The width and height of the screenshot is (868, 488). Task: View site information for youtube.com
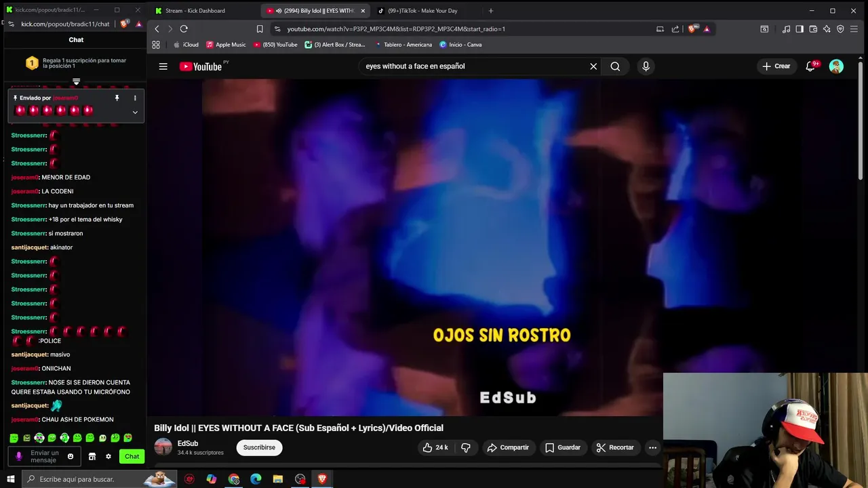tap(277, 29)
